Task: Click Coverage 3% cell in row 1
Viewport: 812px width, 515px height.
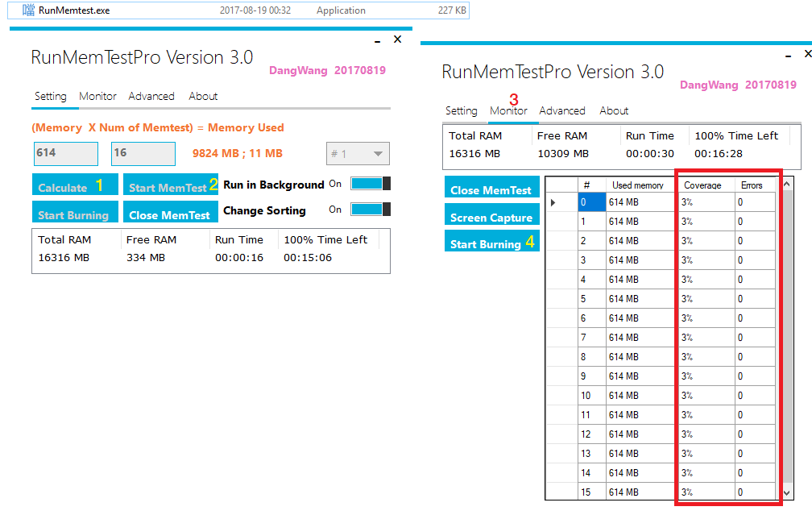Action: pyautogui.click(x=706, y=221)
